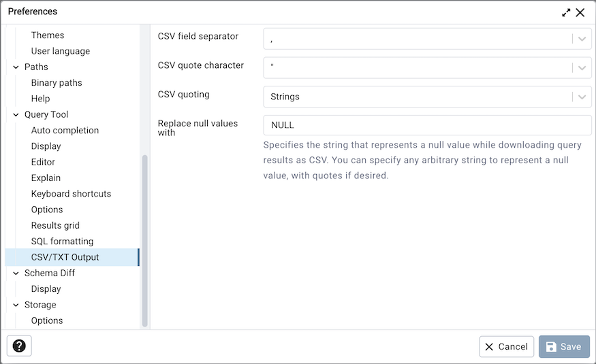The height and width of the screenshot is (364, 596).
Task: Collapse the Paths tree node
Action: [x=16, y=67]
